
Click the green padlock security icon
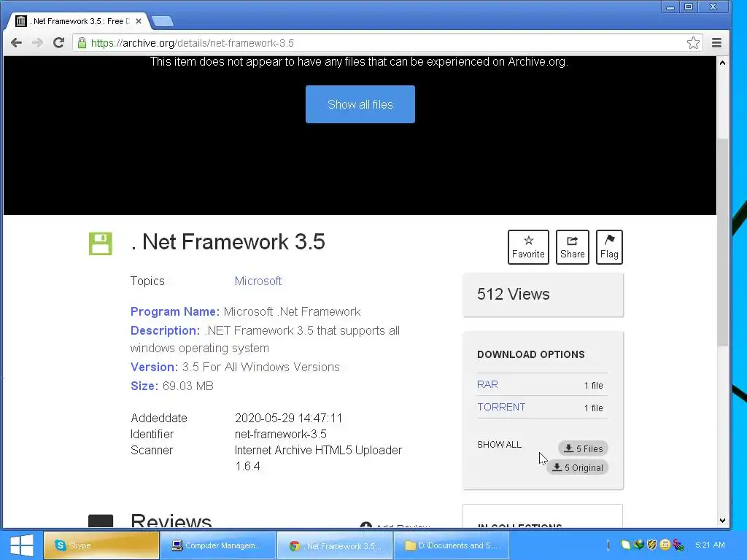[82, 43]
